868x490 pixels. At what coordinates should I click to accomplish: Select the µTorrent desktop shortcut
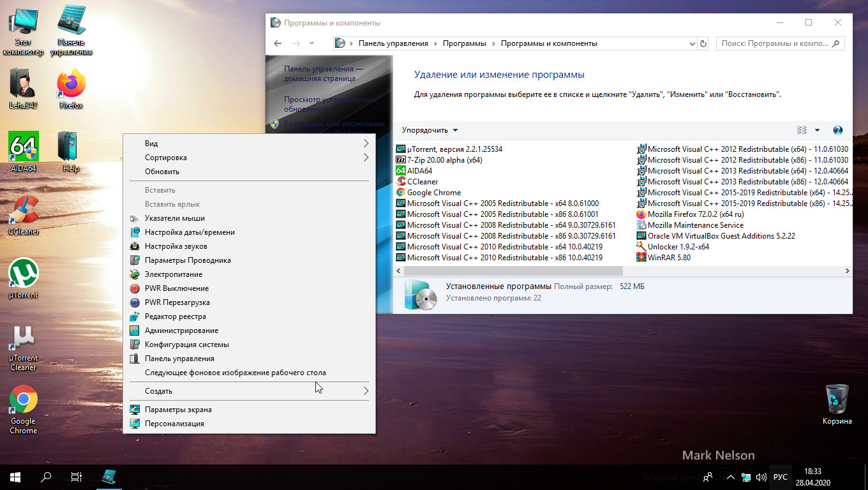coord(24,278)
